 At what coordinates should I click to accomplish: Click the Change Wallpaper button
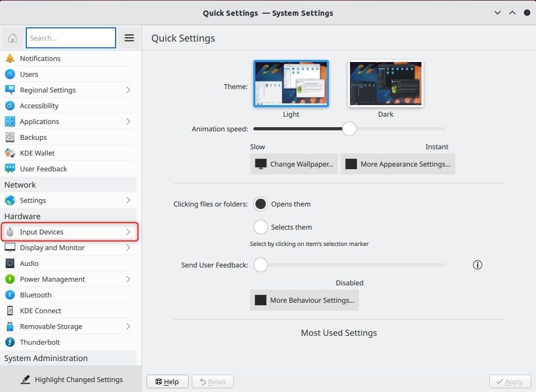click(294, 164)
